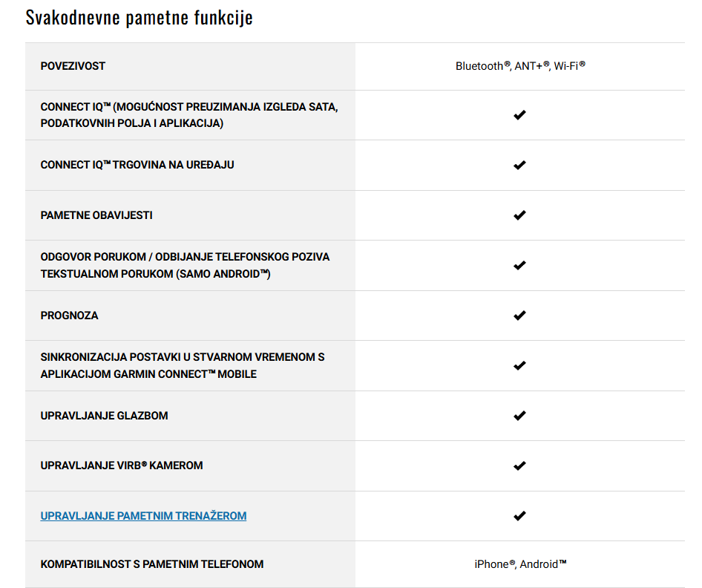The image size is (702, 588).
Task: Click the Povezivost row label
Action: coord(73,66)
